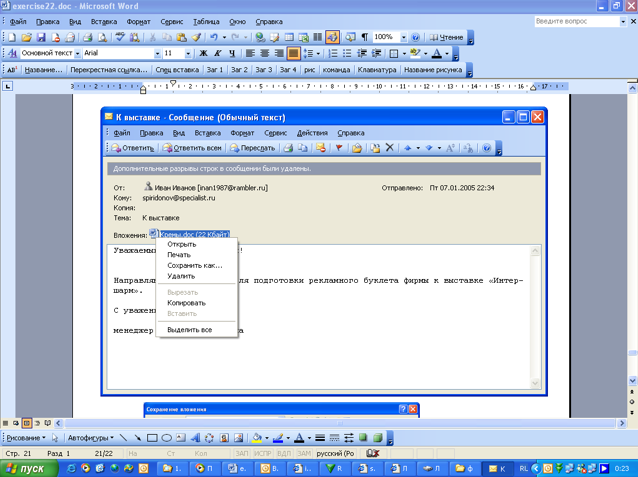Click the Спец вставка toolbar button
Image resolution: width=638 pixels, height=477 pixels.
click(177, 70)
